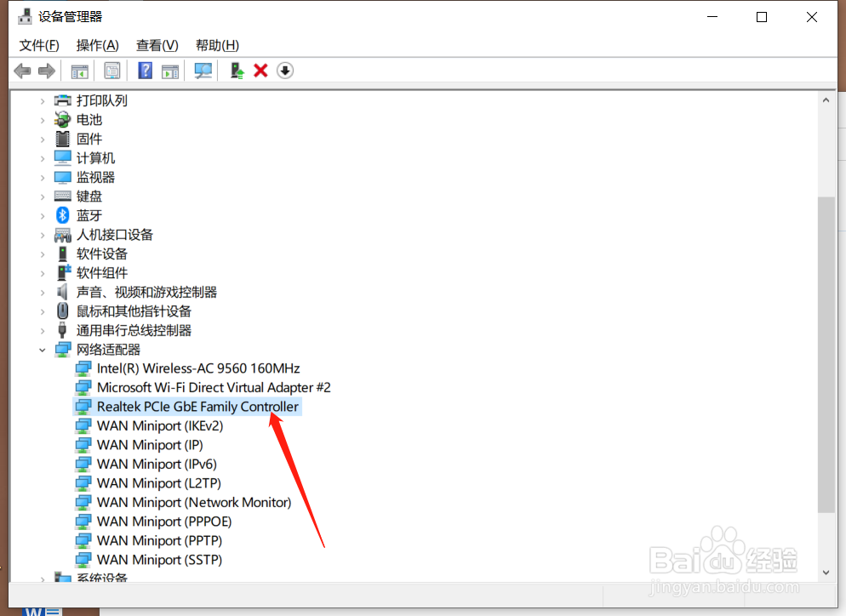Open the Properties toolbar icon
Screen dimensions: 846x616
112,71
